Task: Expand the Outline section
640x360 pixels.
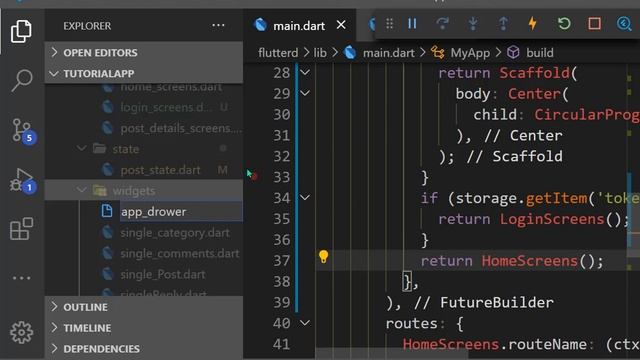Action: point(144,307)
